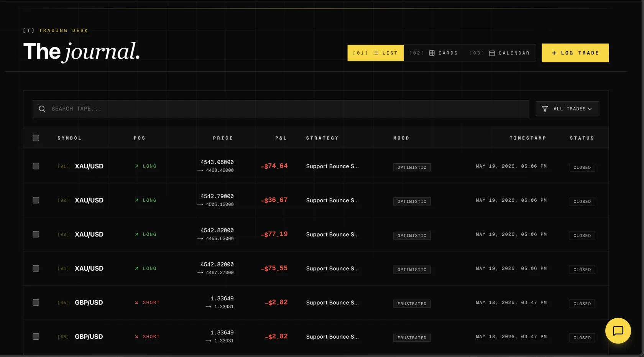Click the -$77.19 P&L value

point(274,234)
